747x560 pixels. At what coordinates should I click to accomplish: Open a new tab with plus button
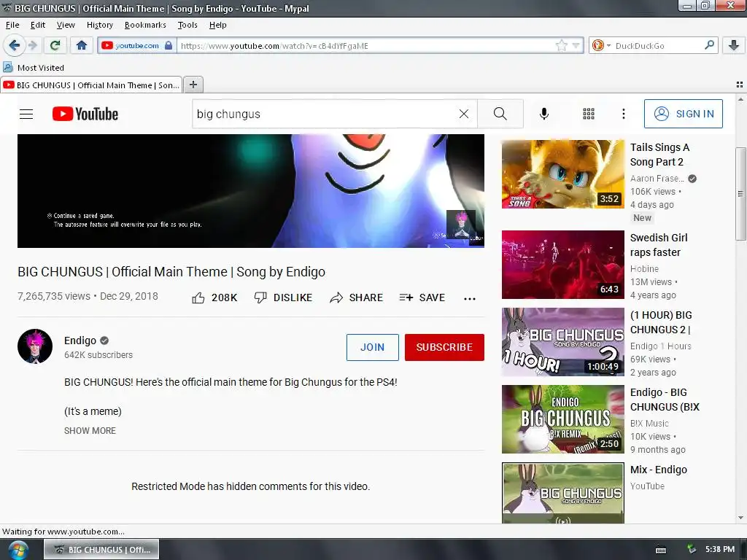193,85
